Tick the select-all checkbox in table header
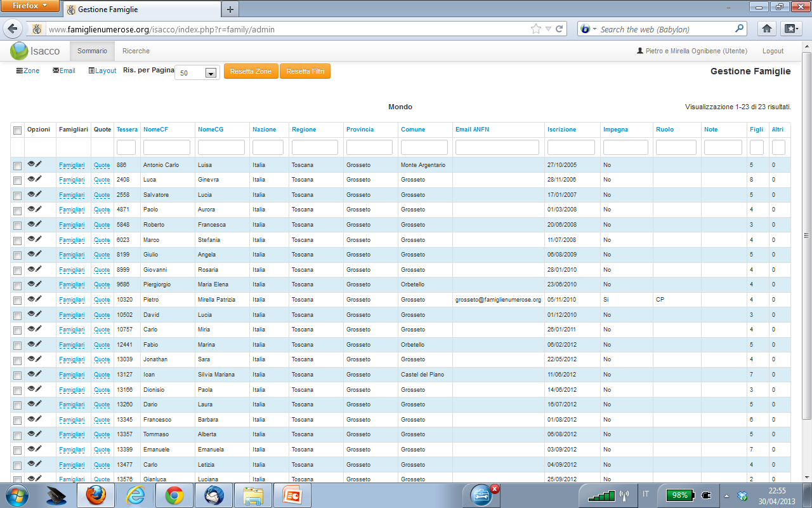This screenshot has height=508, width=812. pyautogui.click(x=17, y=130)
